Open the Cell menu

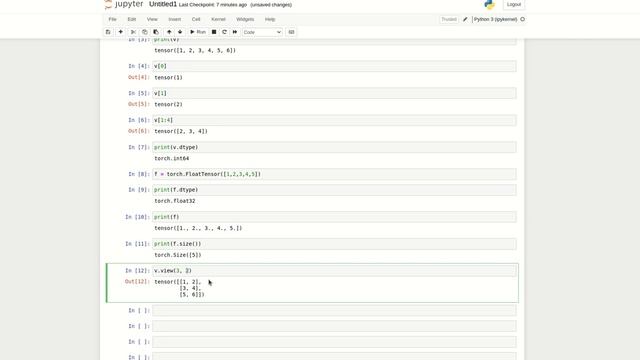coord(196,19)
